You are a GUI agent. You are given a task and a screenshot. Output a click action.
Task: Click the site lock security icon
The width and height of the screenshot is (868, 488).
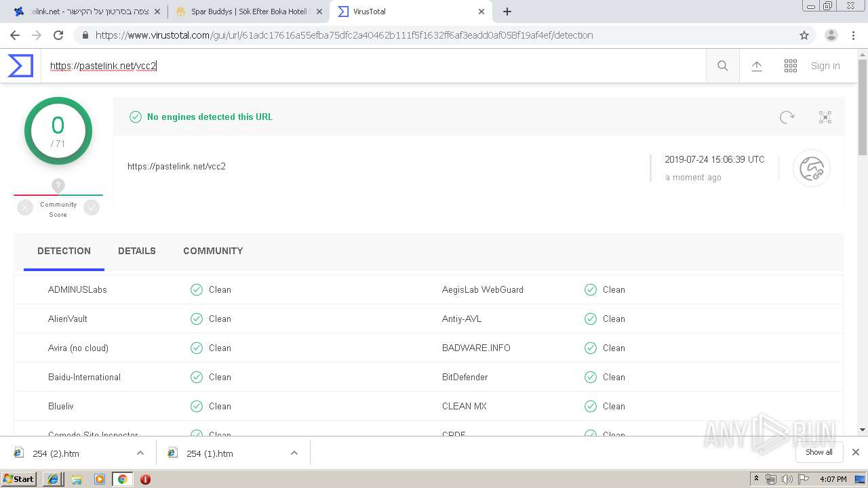pyautogui.click(x=84, y=35)
